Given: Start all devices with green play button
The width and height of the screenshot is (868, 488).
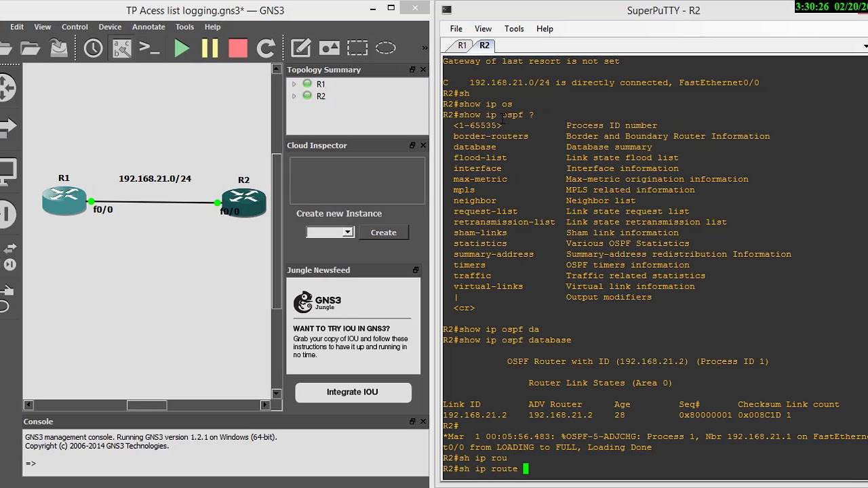Looking at the screenshot, I should pos(182,48).
